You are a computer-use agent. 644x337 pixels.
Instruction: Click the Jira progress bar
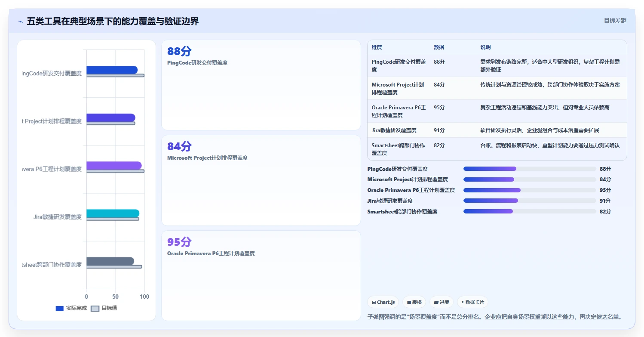(x=530, y=201)
